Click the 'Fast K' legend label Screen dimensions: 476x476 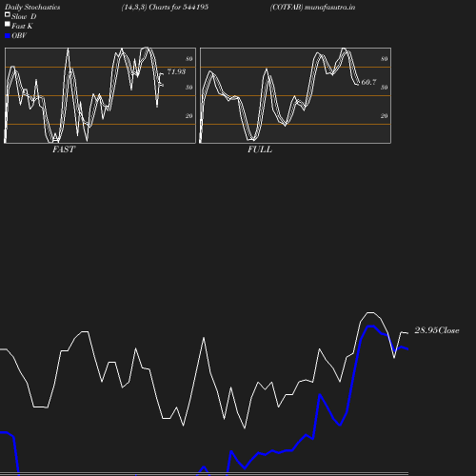pyautogui.click(x=22, y=27)
